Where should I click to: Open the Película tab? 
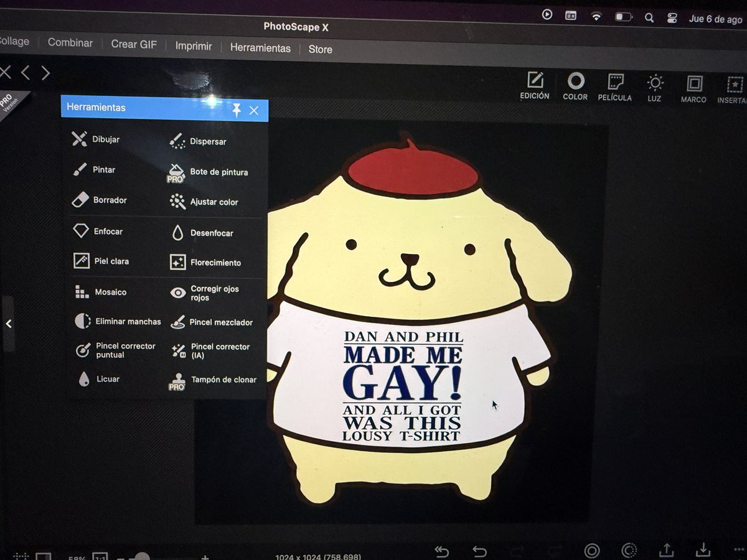point(615,88)
